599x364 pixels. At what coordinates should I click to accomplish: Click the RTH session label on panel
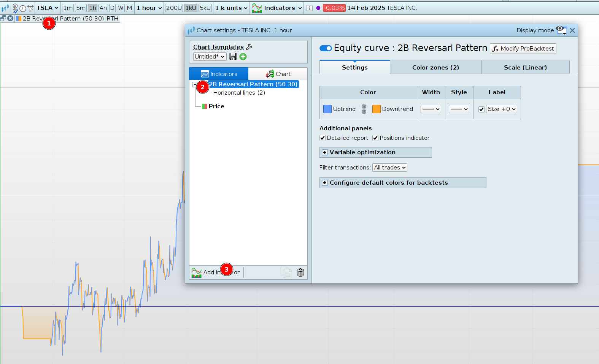tap(113, 18)
